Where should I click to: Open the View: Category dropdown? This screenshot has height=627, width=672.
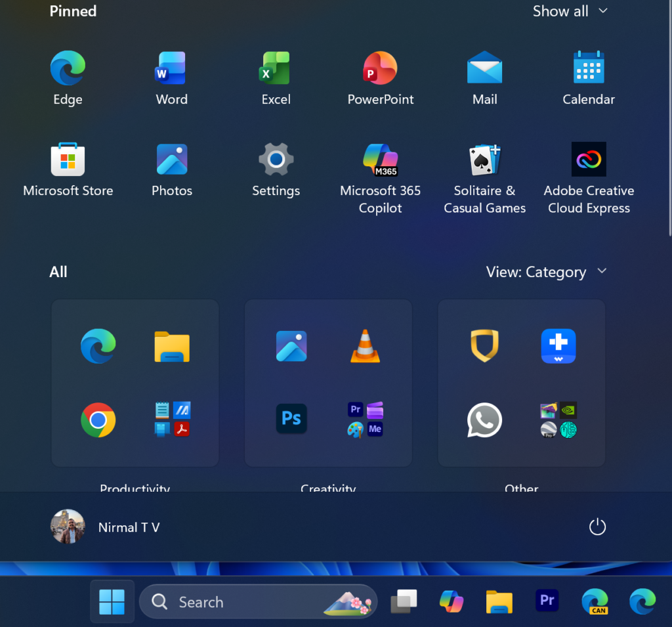(x=546, y=272)
